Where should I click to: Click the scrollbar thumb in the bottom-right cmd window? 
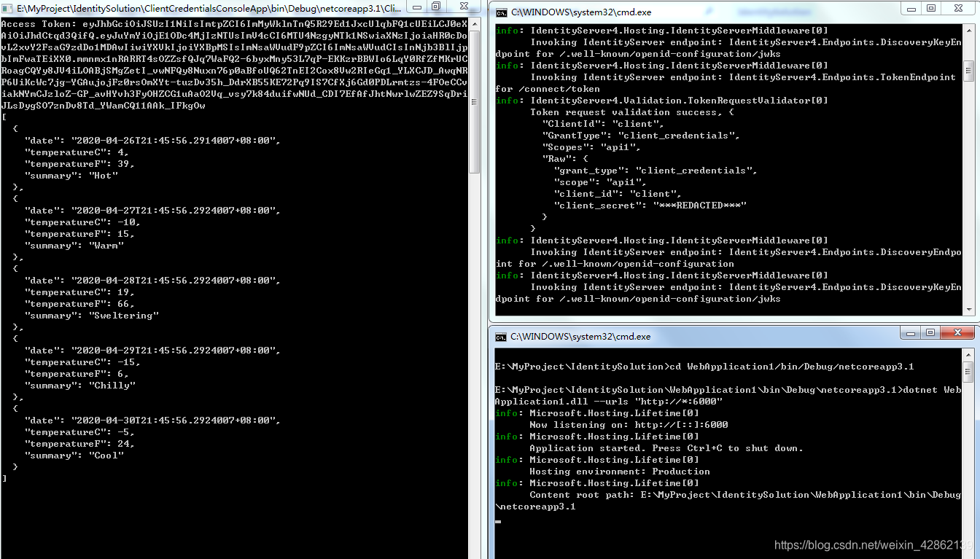click(x=968, y=372)
